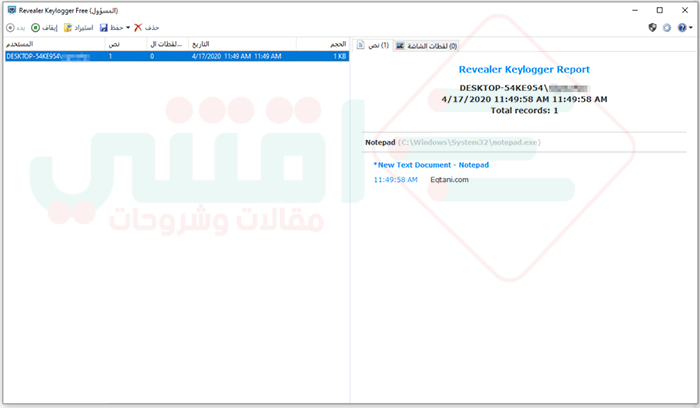Screen dimensions: 700x408
Task: Click the disabled Start (بدء) button
Action: pyautogui.click(x=15, y=28)
